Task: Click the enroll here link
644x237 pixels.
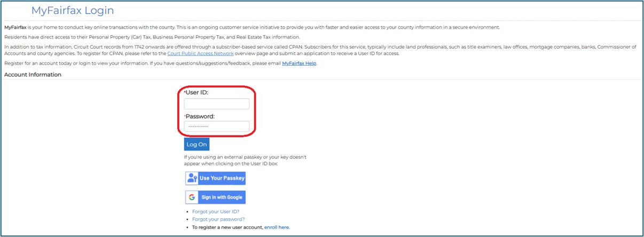Action: pyautogui.click(x=277, y=227)
